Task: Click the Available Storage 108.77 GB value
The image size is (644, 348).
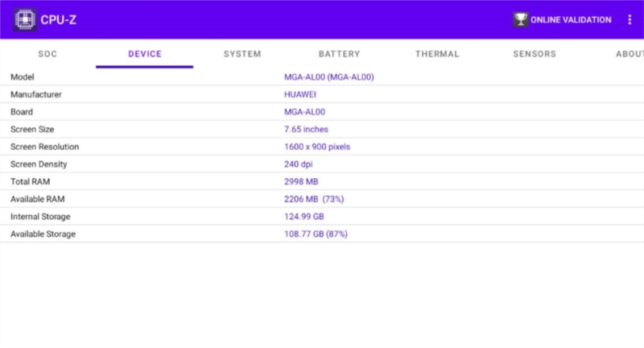Action: pyautogui.click(x=316, y=234)
